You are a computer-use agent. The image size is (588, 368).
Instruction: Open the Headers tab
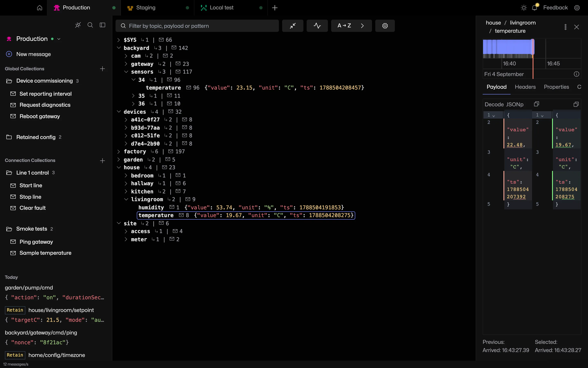[525, 87]
